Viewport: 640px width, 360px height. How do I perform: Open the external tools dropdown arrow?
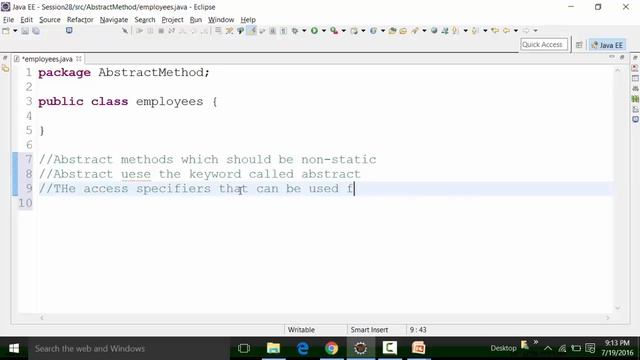point(344,31)
